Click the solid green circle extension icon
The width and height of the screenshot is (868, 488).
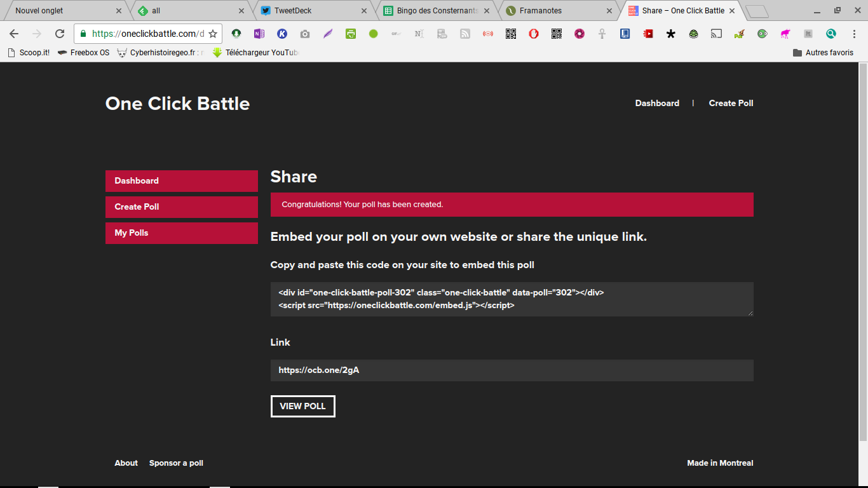[374, 34]
